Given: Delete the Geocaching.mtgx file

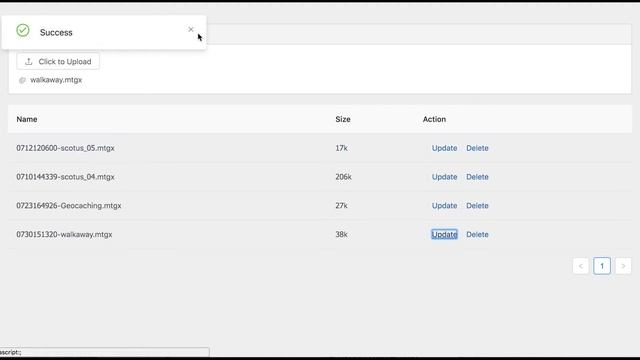Looking at the screenshot, I should [x=477, y=206].
